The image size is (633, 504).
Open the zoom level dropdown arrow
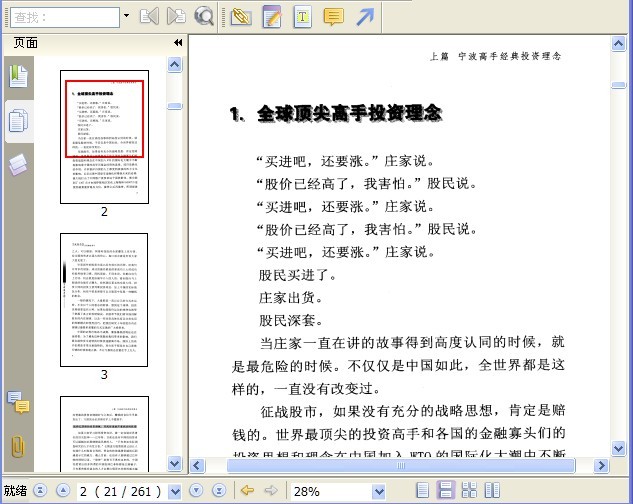pyautogui.click(x=379, y=491)
